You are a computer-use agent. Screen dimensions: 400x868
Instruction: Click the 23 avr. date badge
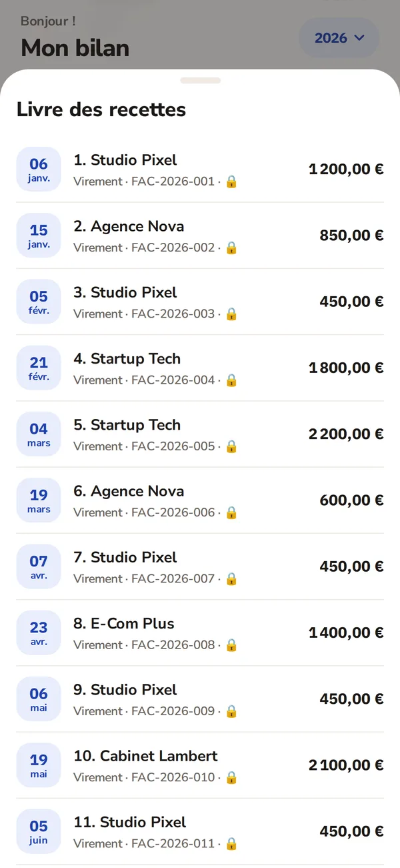39,632
